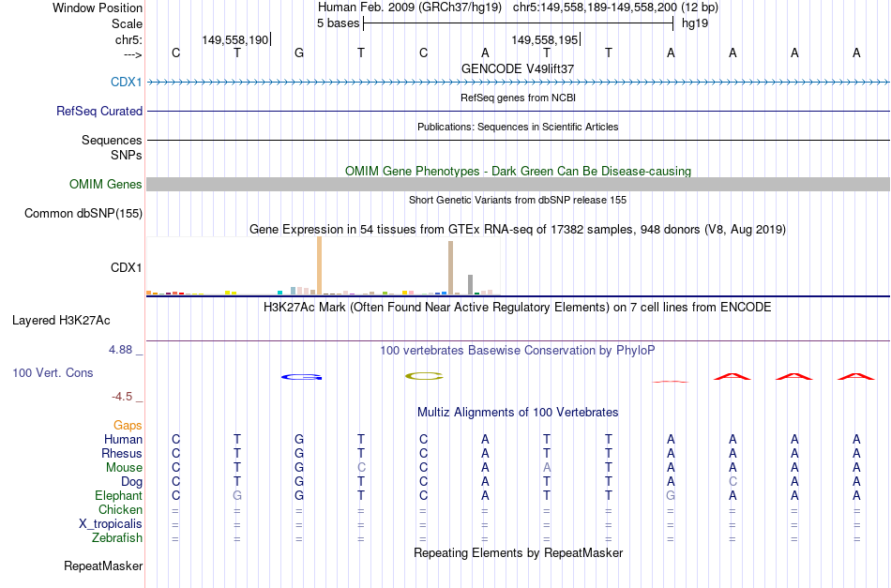Open Short Genetic Variants from dbSNP title
The height and width of the screenshot is (588, 891).
tap(518, 200)
